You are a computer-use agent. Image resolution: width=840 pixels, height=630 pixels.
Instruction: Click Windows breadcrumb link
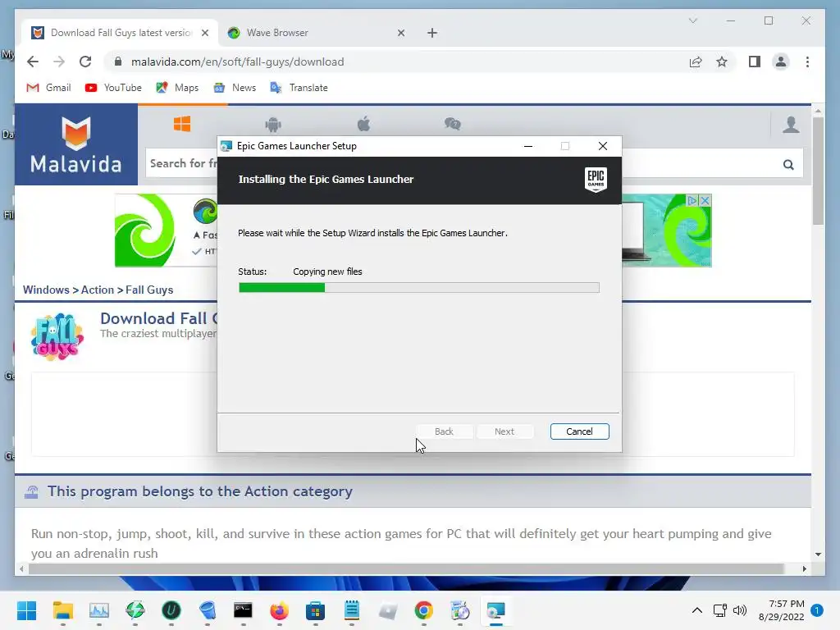[46, 290]
